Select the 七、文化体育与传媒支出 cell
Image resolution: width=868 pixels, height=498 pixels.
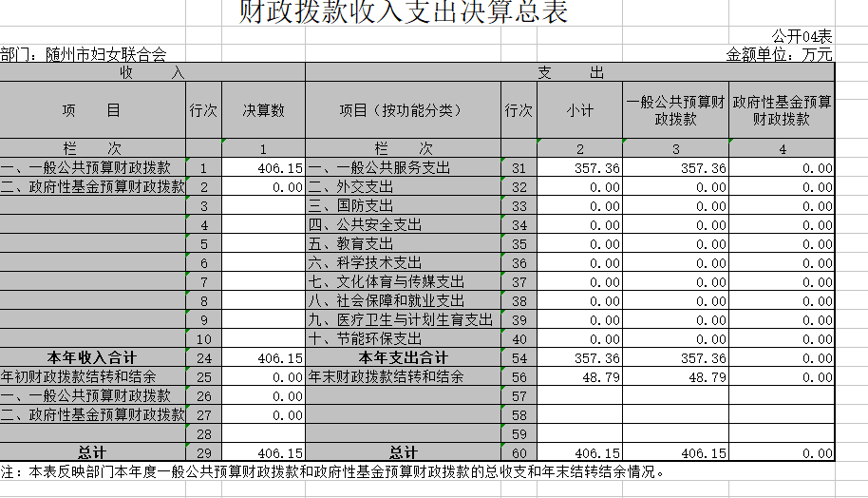(x=403, y=282)
